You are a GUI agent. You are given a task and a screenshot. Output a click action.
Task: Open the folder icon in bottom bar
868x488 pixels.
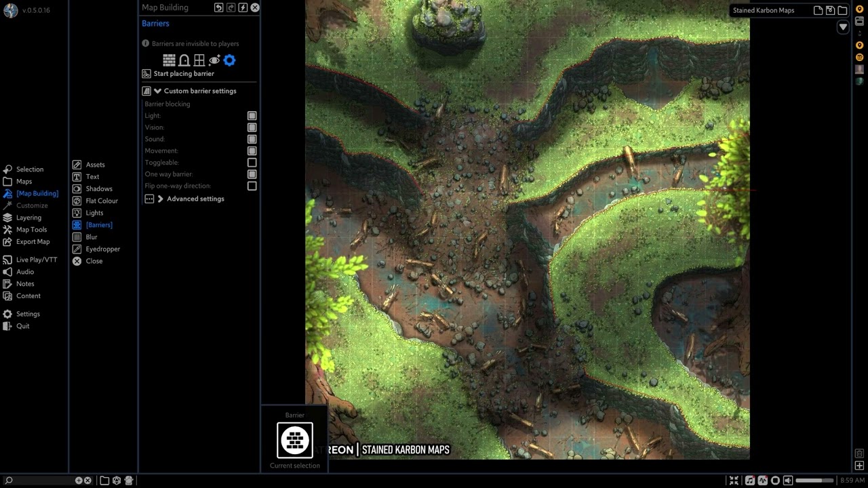104,481
